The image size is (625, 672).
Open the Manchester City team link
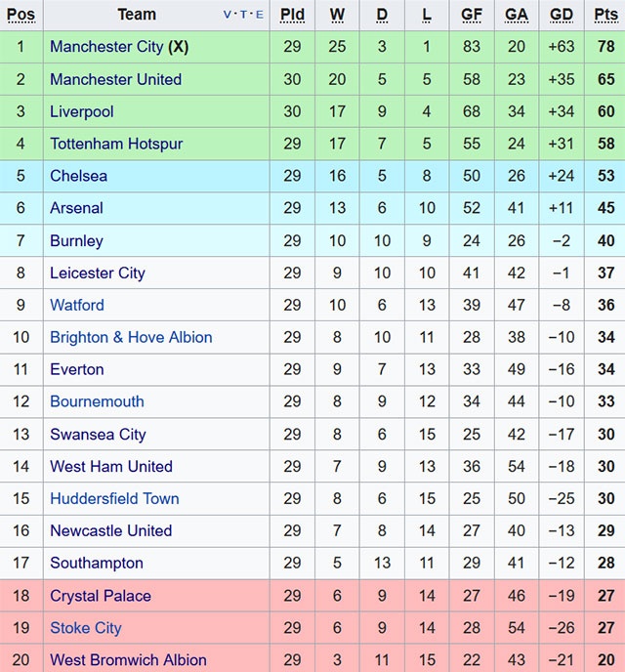pyautogui.click(x=106, y=47)
